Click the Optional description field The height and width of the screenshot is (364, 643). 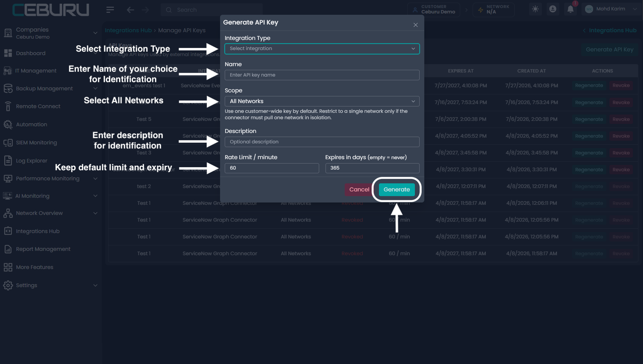322,142
